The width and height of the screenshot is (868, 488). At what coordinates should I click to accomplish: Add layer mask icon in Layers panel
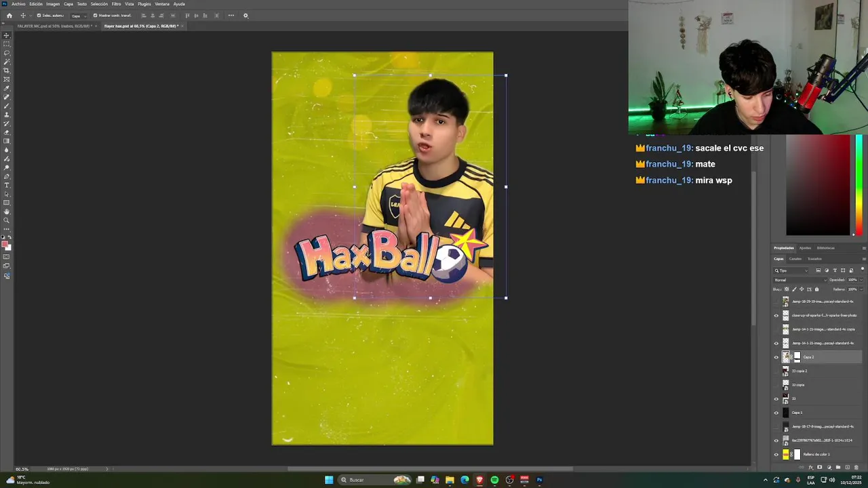[x=820, y=467]
